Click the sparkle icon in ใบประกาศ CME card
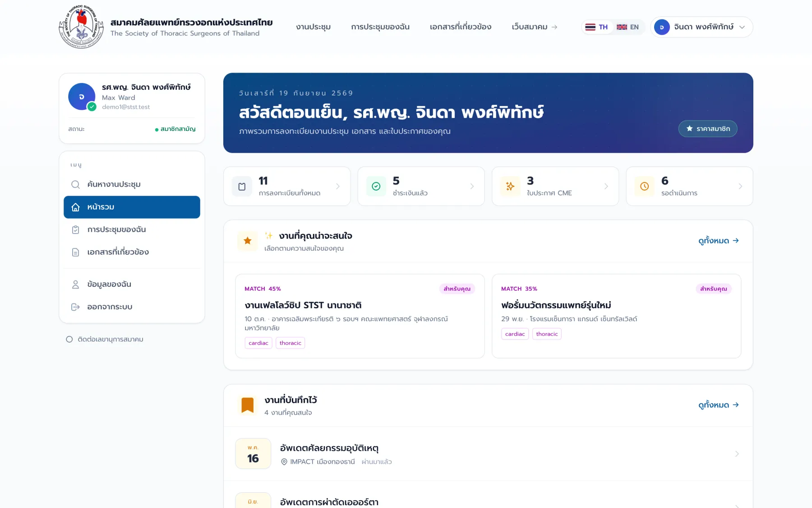 tap(510, 186)
